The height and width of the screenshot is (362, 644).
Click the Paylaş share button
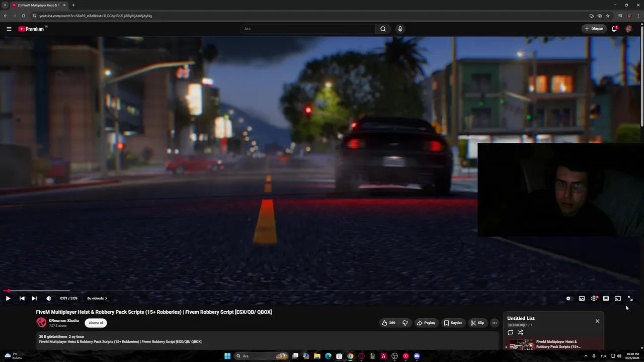click(x=426, y=323)
